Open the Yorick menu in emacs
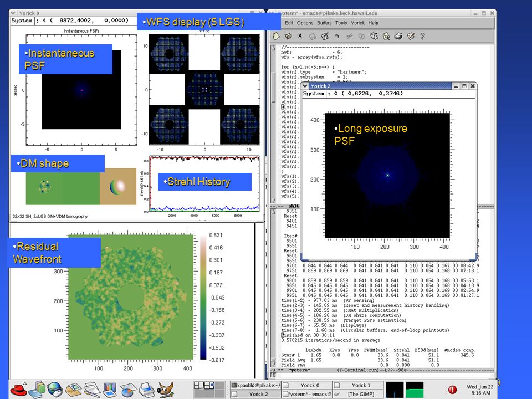Image resolution: width=532 pixels, height=399 pixels. pyautogui.click(x=357, y=23)
